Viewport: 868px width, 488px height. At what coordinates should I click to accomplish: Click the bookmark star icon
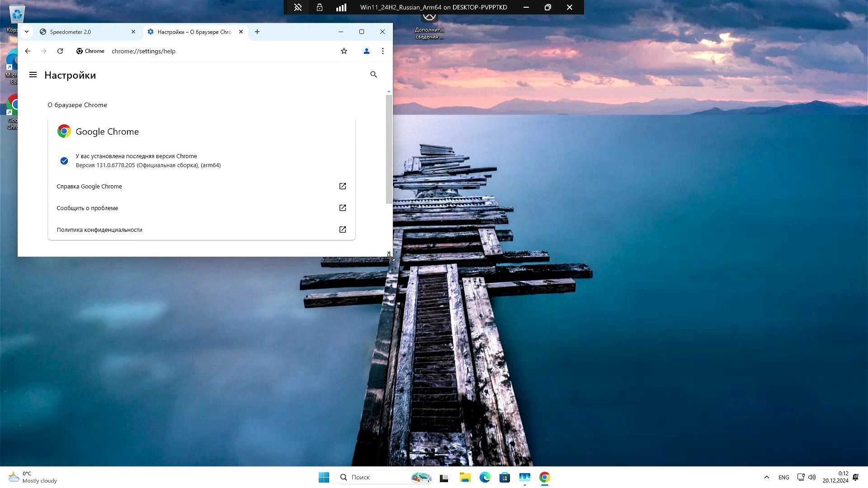point(344,51)
